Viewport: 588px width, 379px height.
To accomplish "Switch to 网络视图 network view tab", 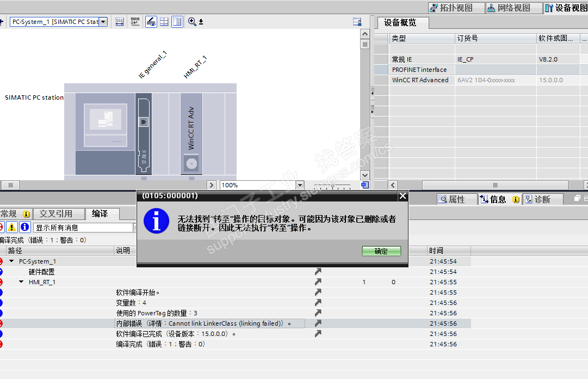I will (514, 8).
